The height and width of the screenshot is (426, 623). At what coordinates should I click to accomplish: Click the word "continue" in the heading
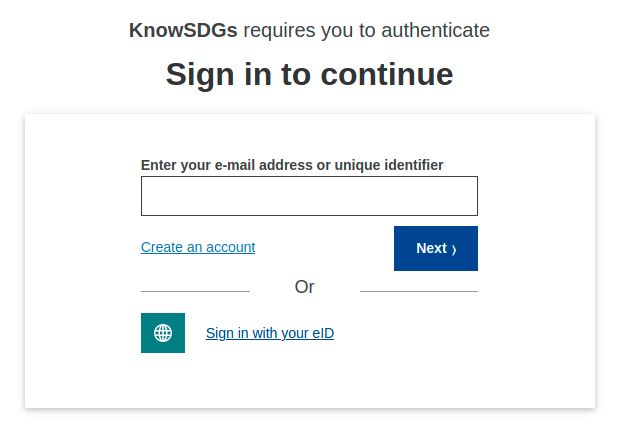pyautogui.click(x=387, y=74)
